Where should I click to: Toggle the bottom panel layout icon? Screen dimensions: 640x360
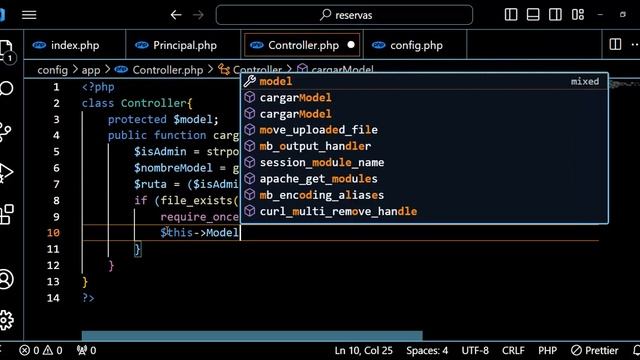[x=533, y=15]
